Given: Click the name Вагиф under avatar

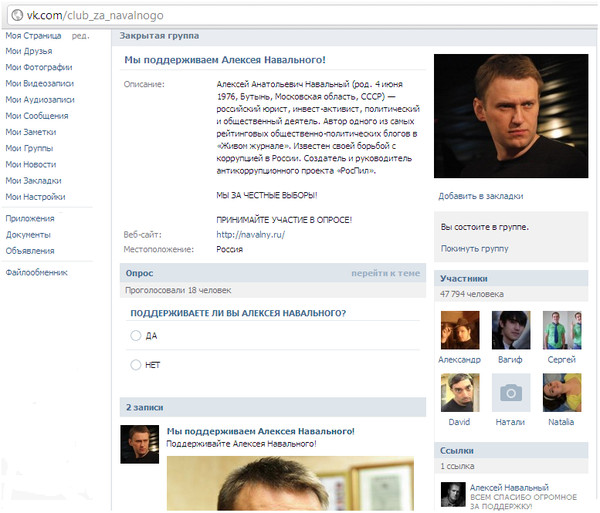Looking at the screenshot, I should coord(510,360).
